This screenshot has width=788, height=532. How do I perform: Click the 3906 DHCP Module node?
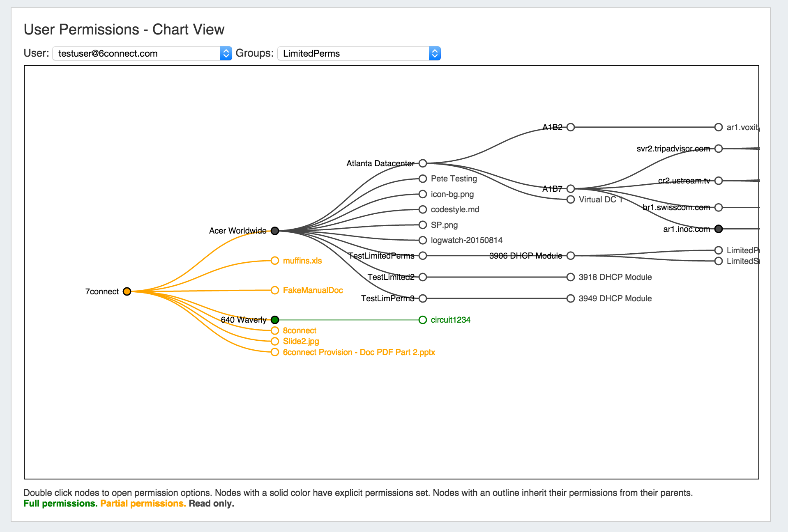point(570,256)
